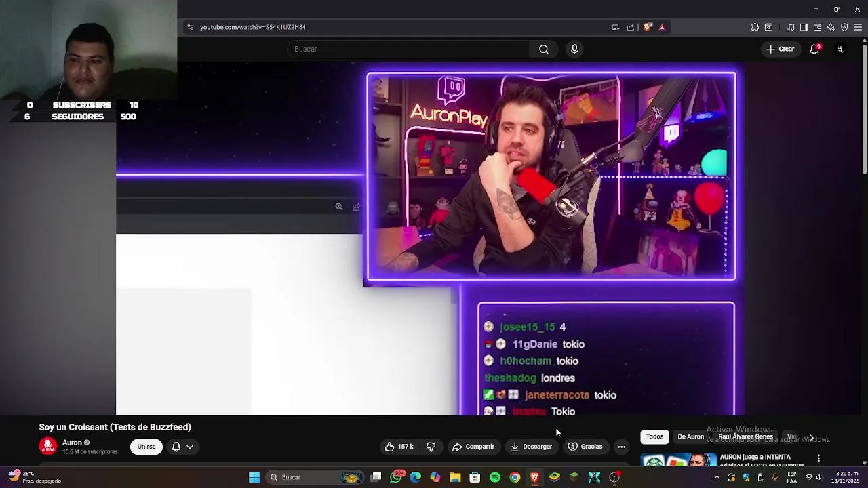Open Brave Rewards triangle icon
The image size is (868, 488).
click(x=662, y=27)
